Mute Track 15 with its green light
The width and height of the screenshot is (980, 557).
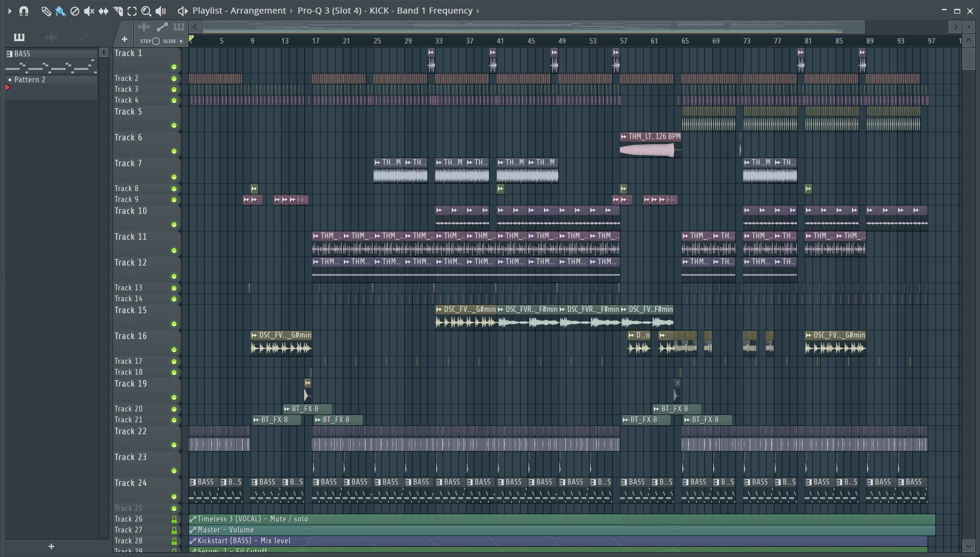174,324
